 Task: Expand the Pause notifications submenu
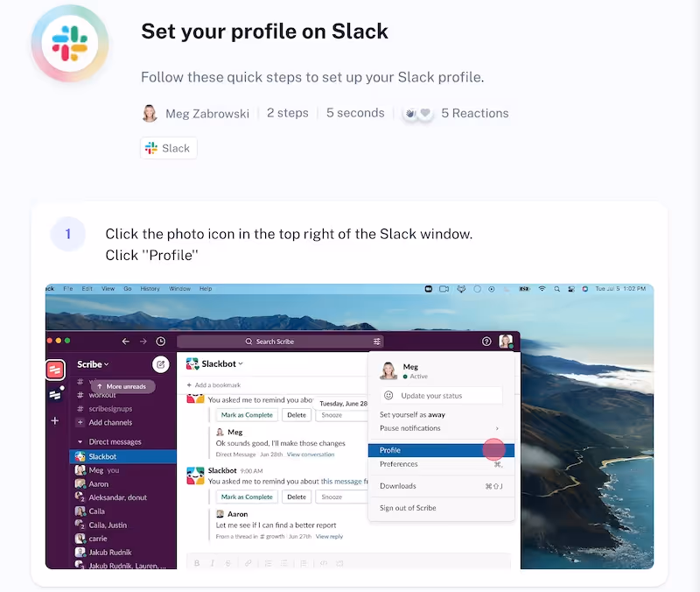[441, 428]
